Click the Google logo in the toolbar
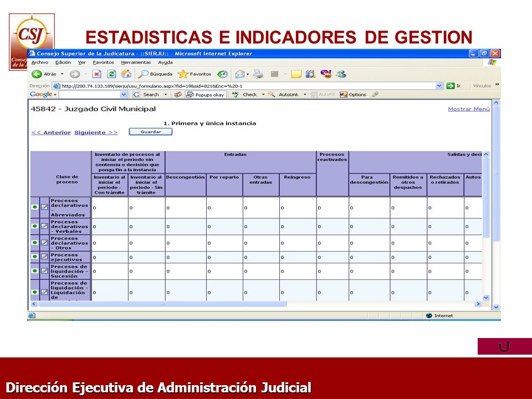Viewport: 532px width, 399px height. click(x=41, y=94)
